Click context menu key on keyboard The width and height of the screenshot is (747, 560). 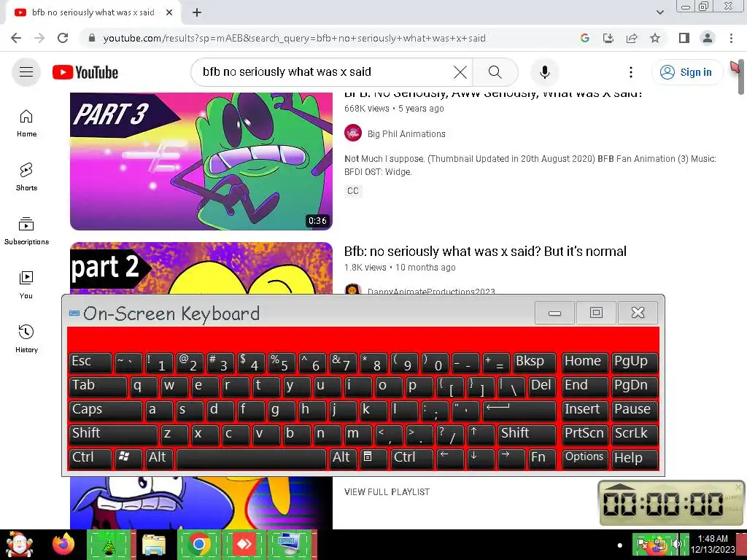click(373, 458)
